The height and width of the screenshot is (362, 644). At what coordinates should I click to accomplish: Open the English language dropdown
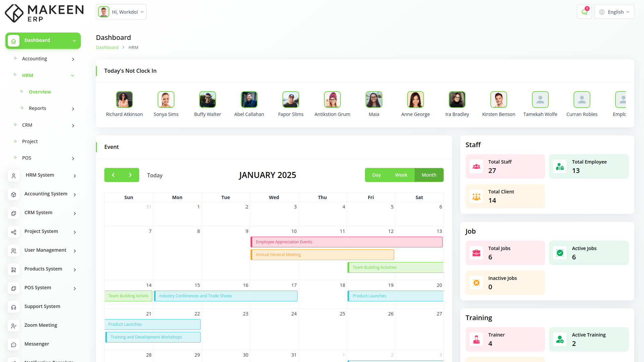click(614, 12)
